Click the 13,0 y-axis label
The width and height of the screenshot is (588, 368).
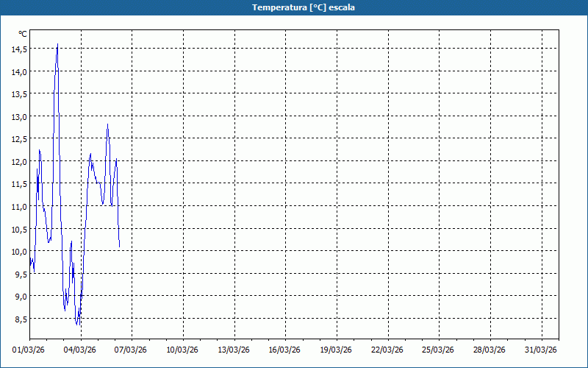tap(19, 117)
